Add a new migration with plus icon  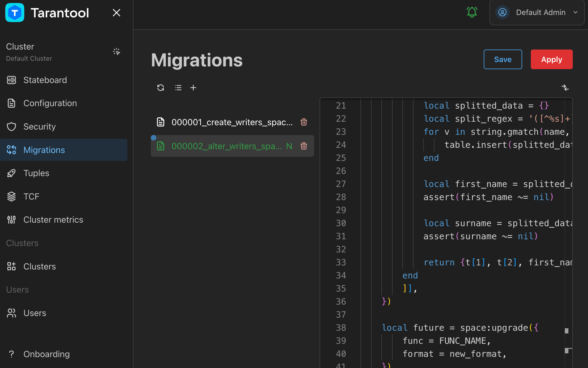click(193, 88)
